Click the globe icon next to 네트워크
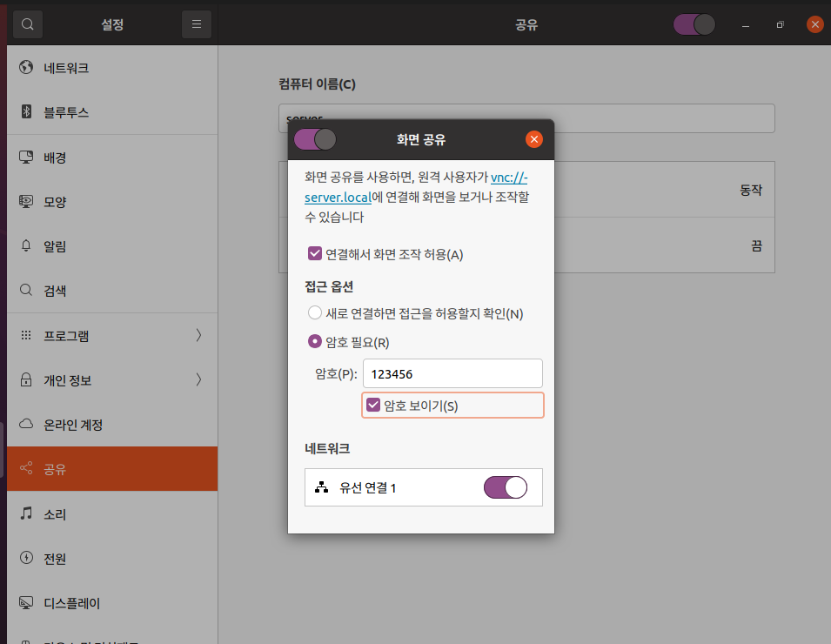831x644 pixels. click(x=26, y=67)
